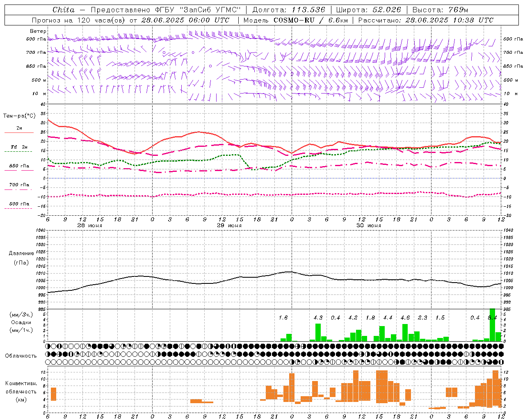525x420 pixels.
Task: Select the Давление pressure panel label
Action: click(21, 253)
